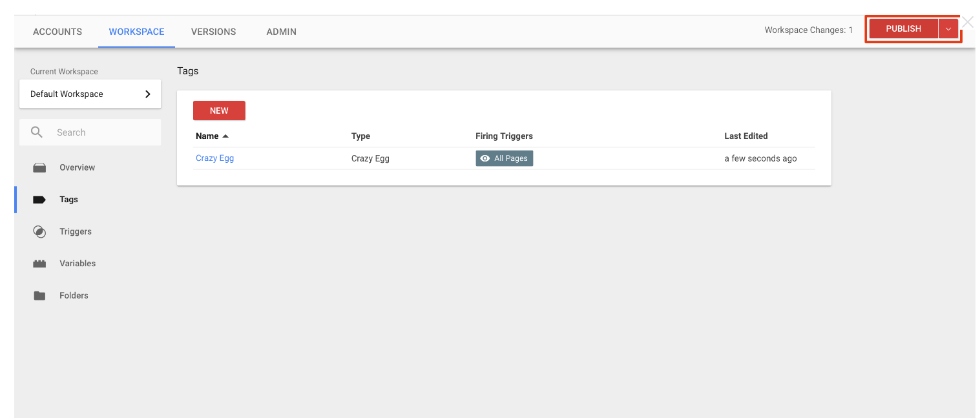Screen dimensions: 980x418
Task: Go to Triggers in sidebar
Action: (76, 232)
